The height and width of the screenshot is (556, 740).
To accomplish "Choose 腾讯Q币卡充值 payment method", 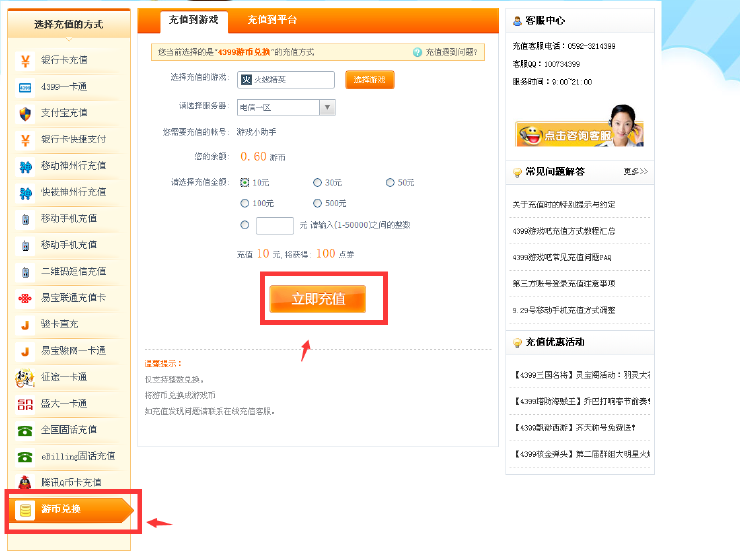I will coord(69,482).
